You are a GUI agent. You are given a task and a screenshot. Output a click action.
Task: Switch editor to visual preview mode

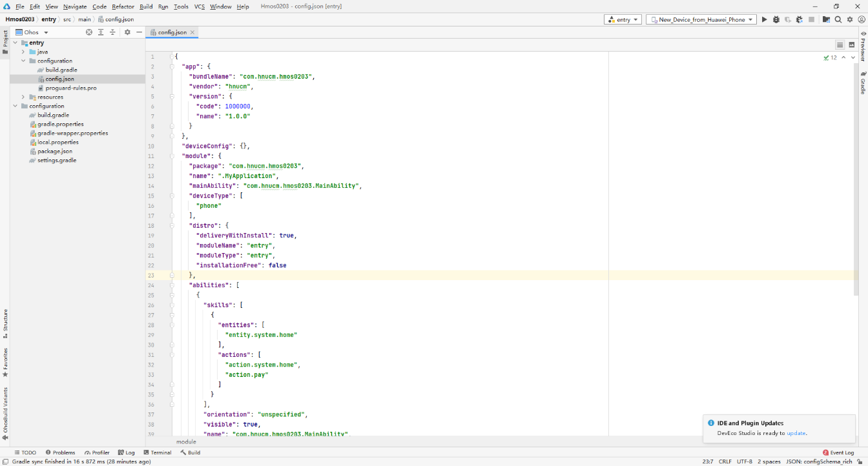click(x=852, y=45)
